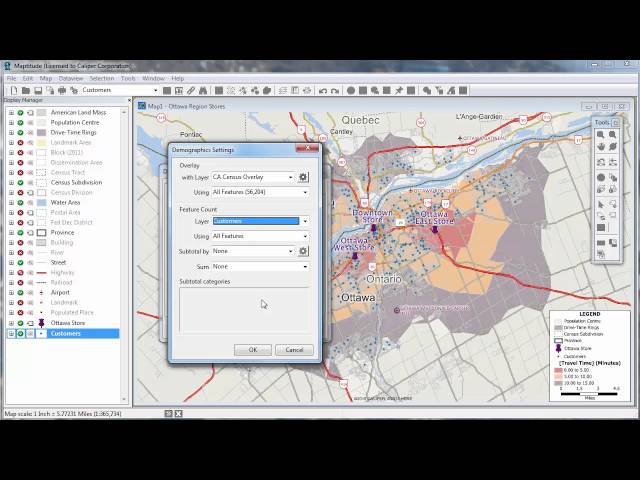Screen dimensions: 640x480
Task: Click the globe icon in the Tools panel
Action: click(613, 147)
